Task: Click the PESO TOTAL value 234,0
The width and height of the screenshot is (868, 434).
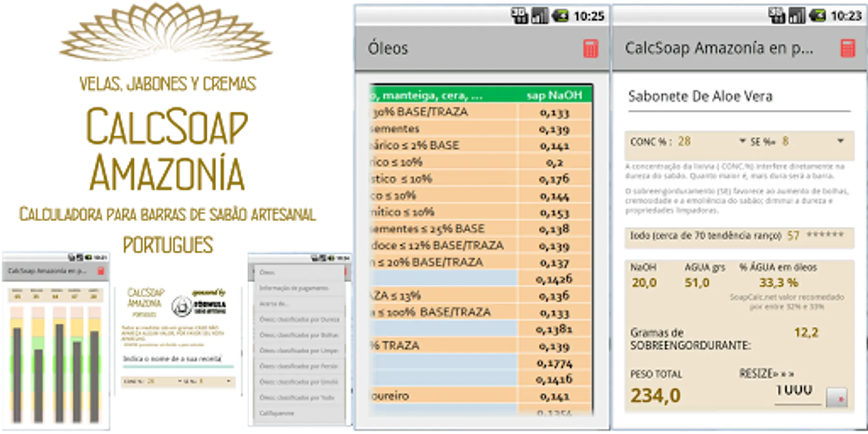Action: point(656,396)
